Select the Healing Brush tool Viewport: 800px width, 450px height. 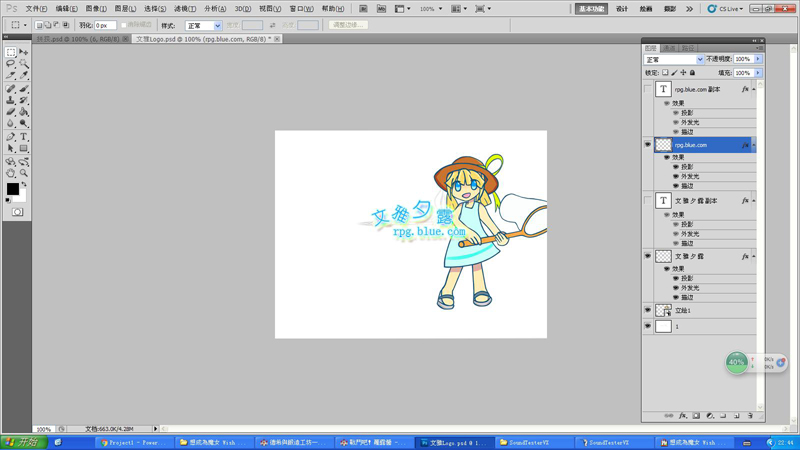pyautogui.click(x=11, y=89)
